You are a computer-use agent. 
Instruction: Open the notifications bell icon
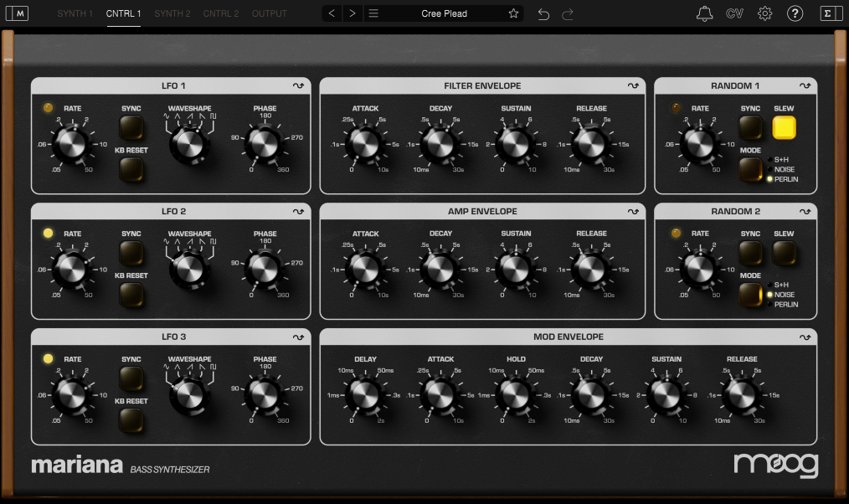coord(704,13)
